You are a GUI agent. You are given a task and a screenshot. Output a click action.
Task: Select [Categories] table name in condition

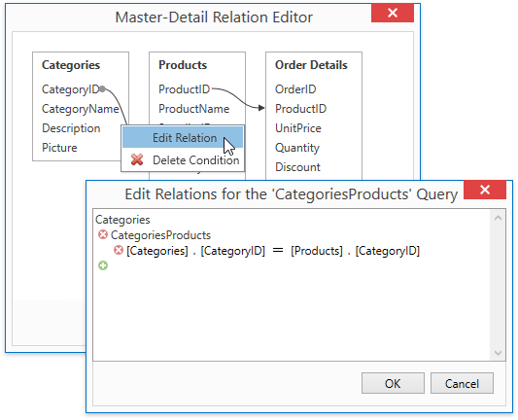157,251
